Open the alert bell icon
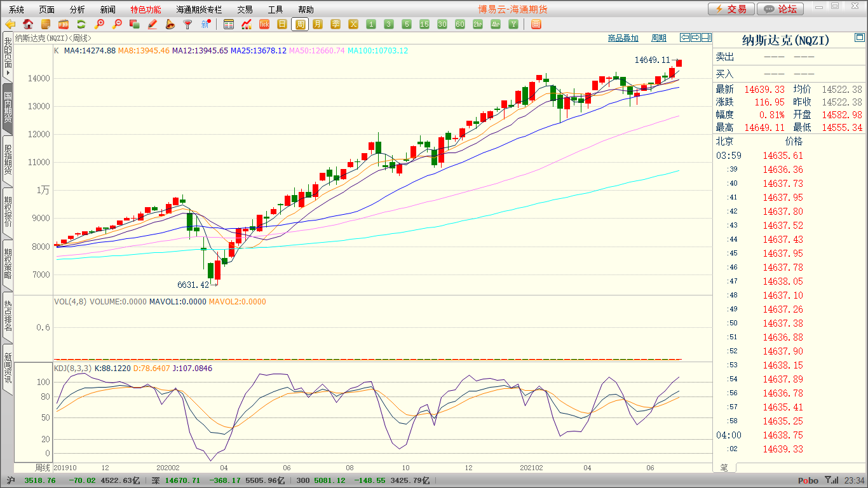The image size is (868, 488). coord(170,24)
